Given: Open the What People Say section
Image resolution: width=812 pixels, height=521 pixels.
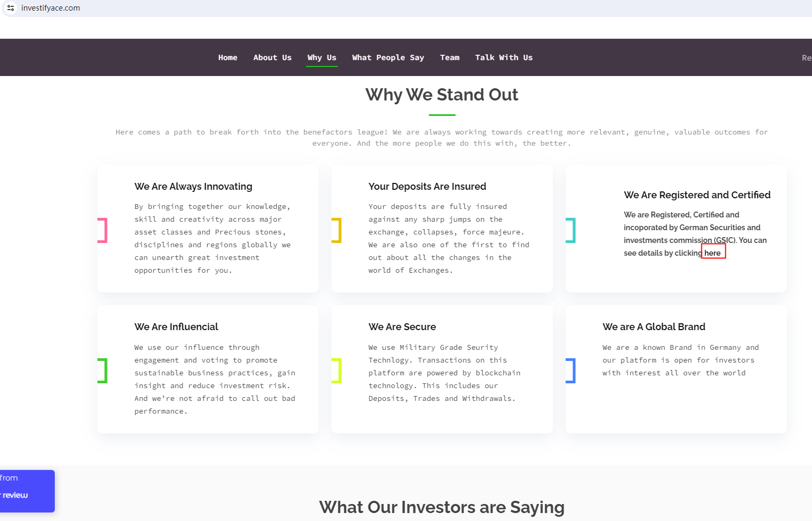Looking at the screenshot, I should (x=388, y=57).
